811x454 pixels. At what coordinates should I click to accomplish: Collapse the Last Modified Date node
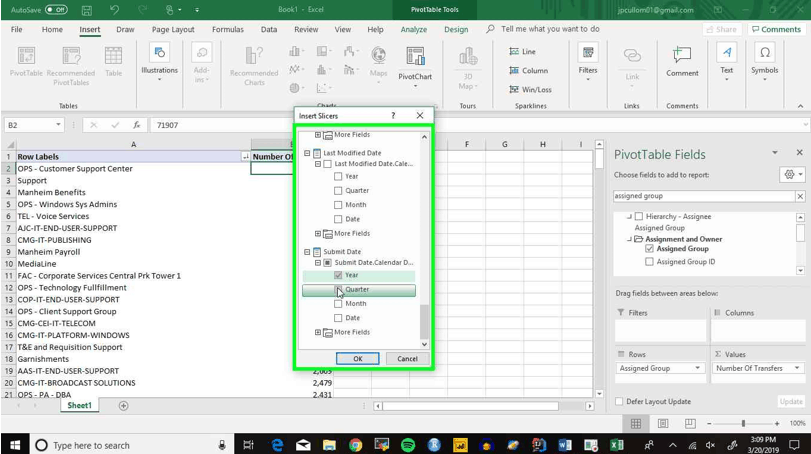pyautogui.click(x=307, y=153)
